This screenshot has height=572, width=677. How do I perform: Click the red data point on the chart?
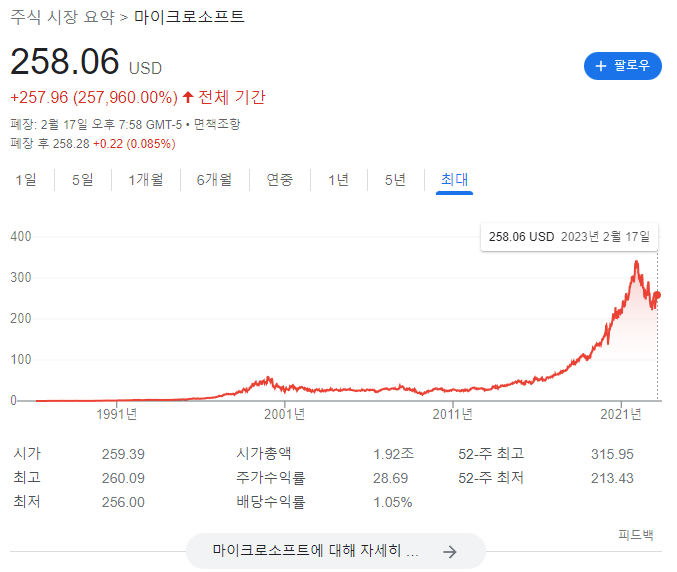coord(657,295)
